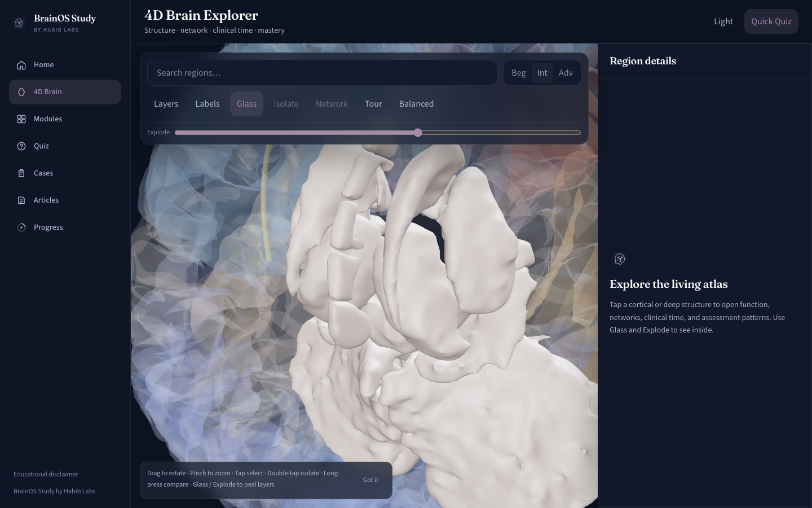Click the 'Explore the living atlas' heading

pyautogui.click(x=669, y=284)
